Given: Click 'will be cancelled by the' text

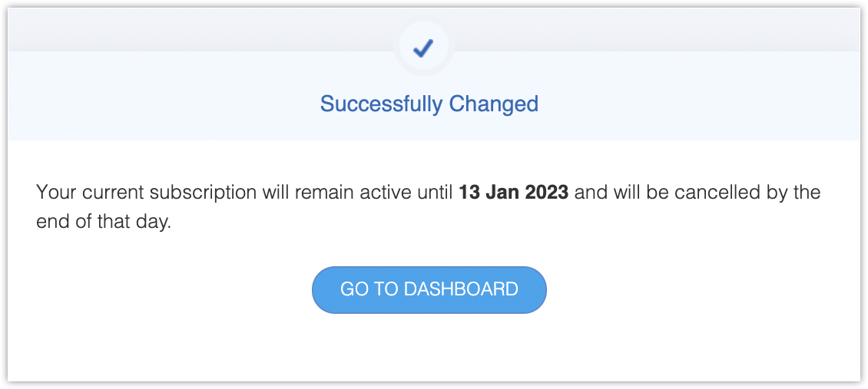Looking at the screenshot, I should click(697, 192).
